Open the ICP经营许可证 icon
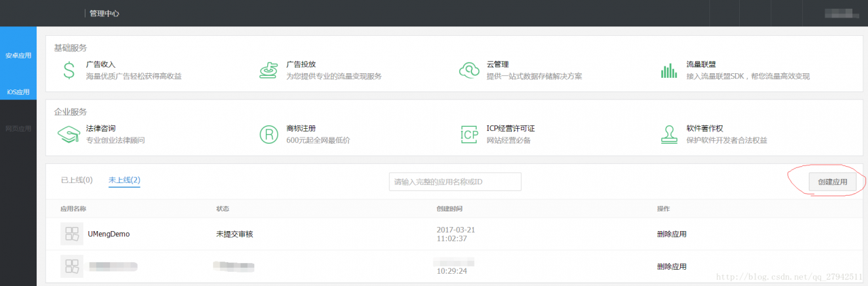 pos(469,134)
